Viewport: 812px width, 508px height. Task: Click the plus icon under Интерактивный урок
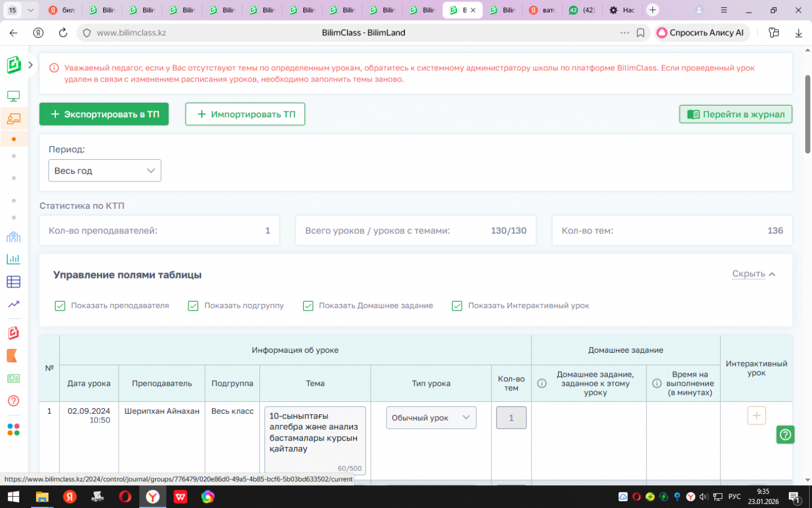[756, 416]
